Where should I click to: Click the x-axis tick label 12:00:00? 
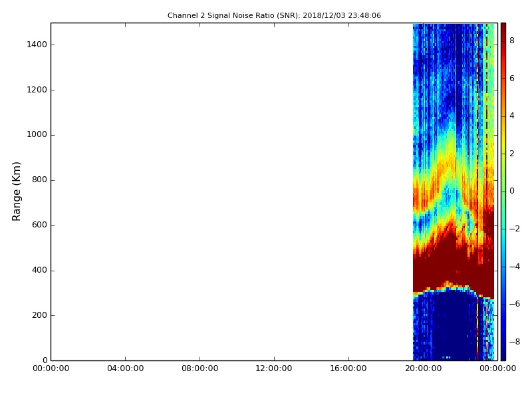274,368
